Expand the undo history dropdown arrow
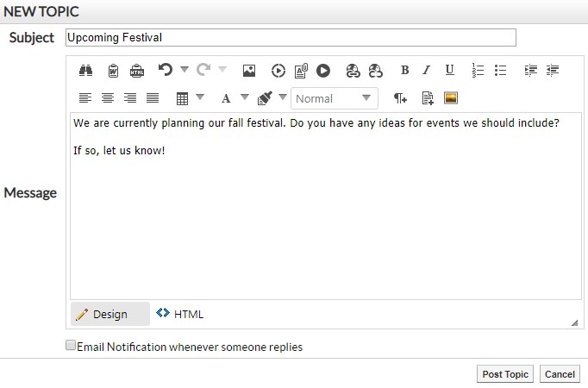This screenshot has width=588, height=388. [x=184, y=70]
